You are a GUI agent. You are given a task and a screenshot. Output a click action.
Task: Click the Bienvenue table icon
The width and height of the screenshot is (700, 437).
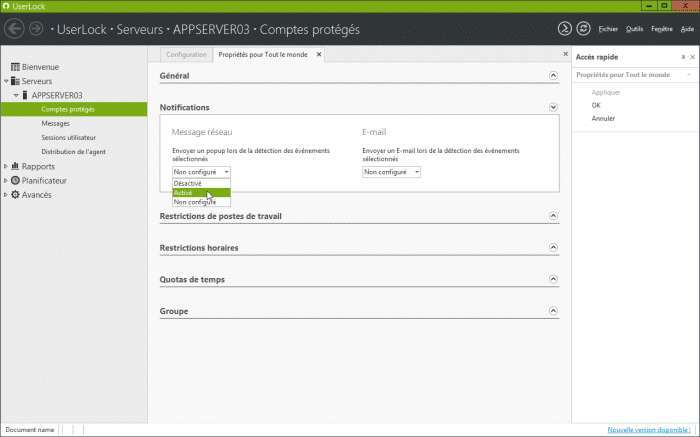click(x=15, y=67)
